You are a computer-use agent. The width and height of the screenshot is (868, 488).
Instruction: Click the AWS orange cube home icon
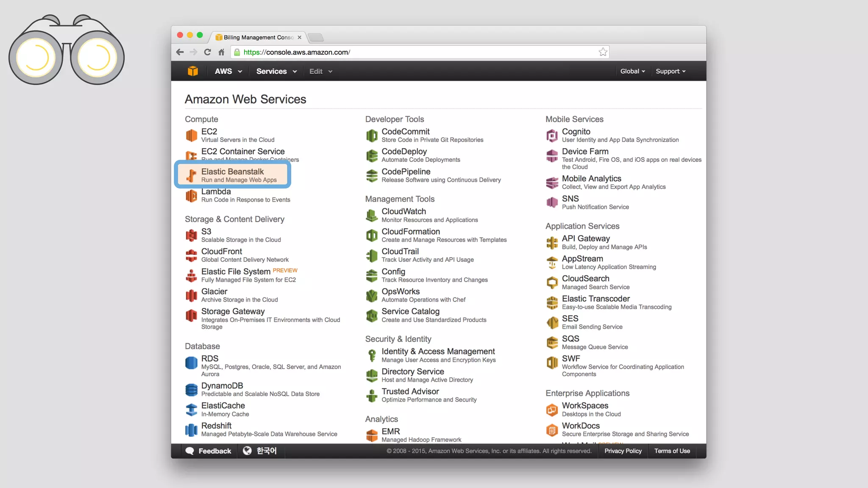coord(193,71)
